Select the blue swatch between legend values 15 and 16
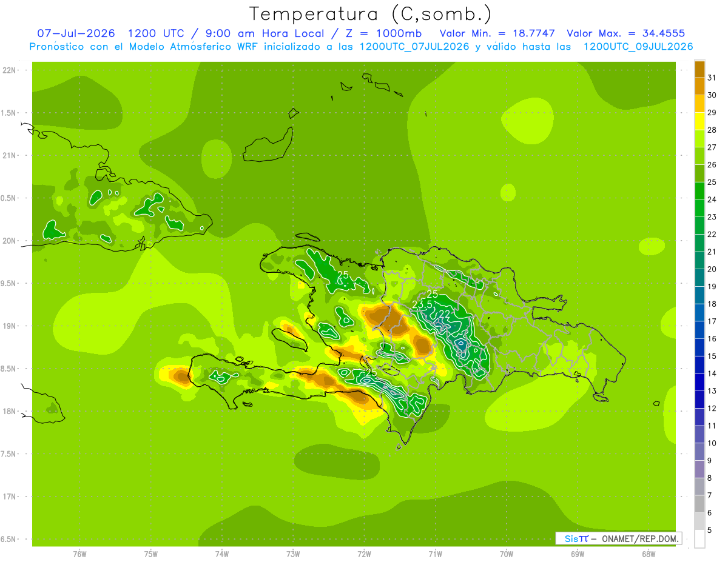The image size is (728, 562). pos(699,347)
